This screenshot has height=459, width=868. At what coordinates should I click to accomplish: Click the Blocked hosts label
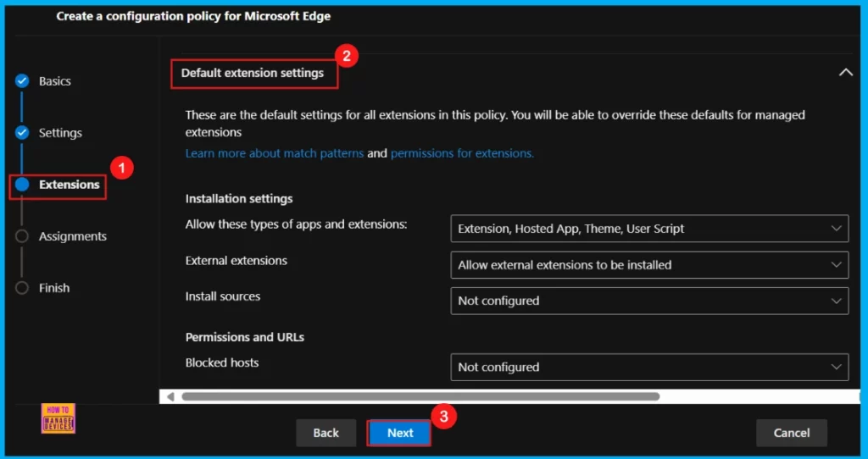(222, 362)
